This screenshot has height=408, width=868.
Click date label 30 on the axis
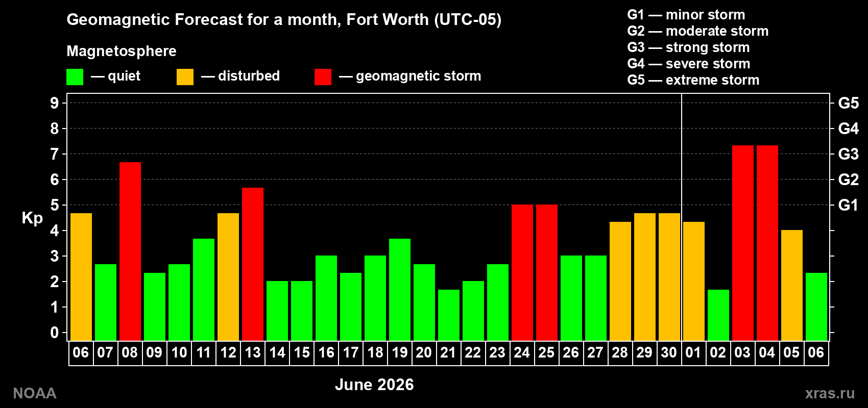(669, 352)
